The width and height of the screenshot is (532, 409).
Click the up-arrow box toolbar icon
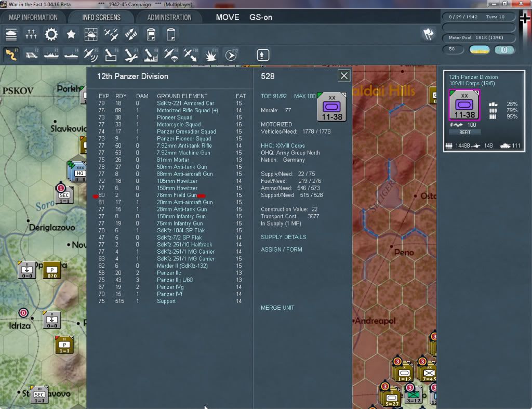pos(262,55)
